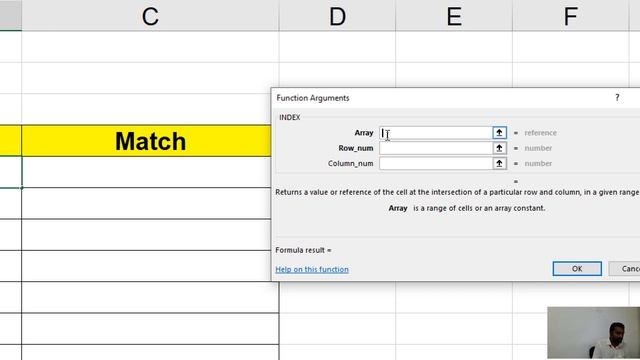Select column F header
Screen dimensions: 640x360
[x=571, y=16]
